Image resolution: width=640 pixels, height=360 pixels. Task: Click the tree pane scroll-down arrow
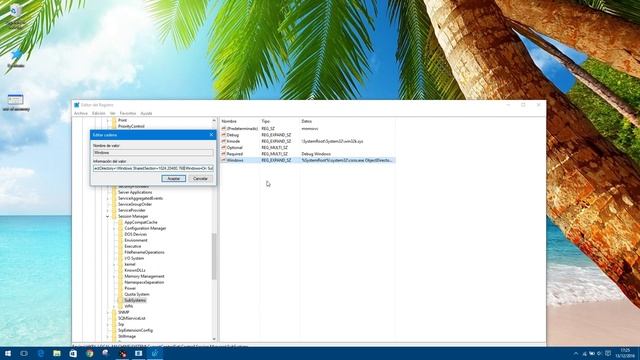click(x=214, y=339)
